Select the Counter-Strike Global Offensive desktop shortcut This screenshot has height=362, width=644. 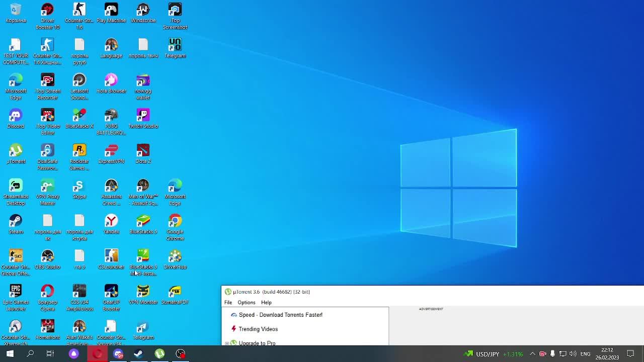pos(16,262)
